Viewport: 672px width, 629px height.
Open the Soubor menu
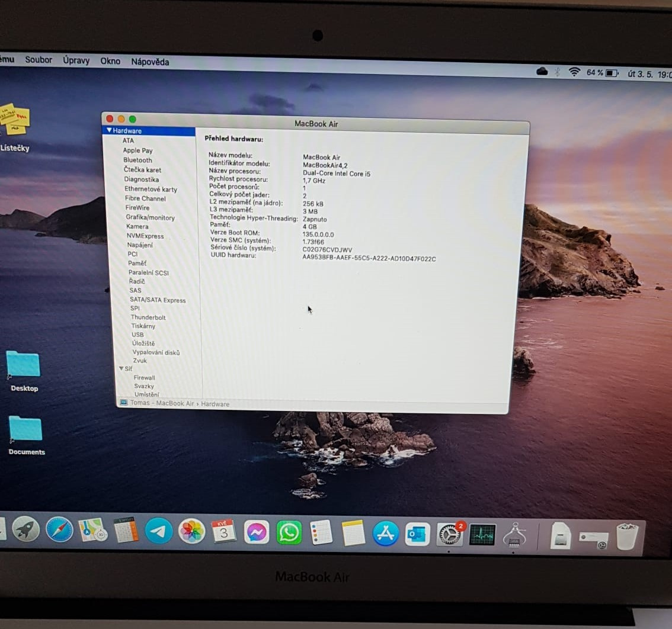tap(39, 60)
